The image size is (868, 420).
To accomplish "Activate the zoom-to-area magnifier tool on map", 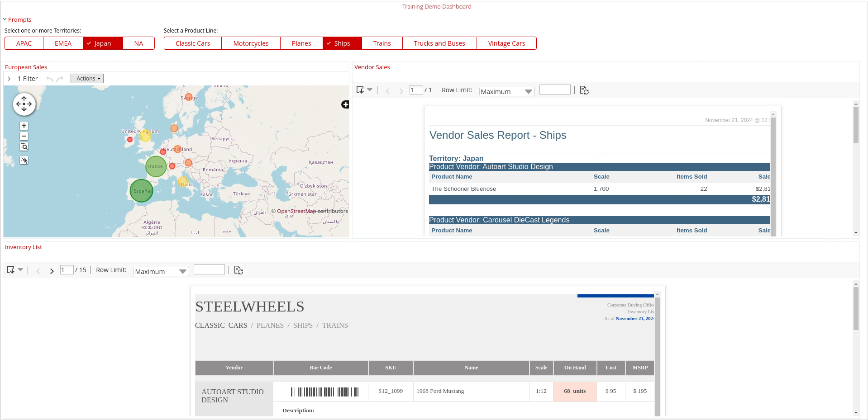I will click(24, 146).
